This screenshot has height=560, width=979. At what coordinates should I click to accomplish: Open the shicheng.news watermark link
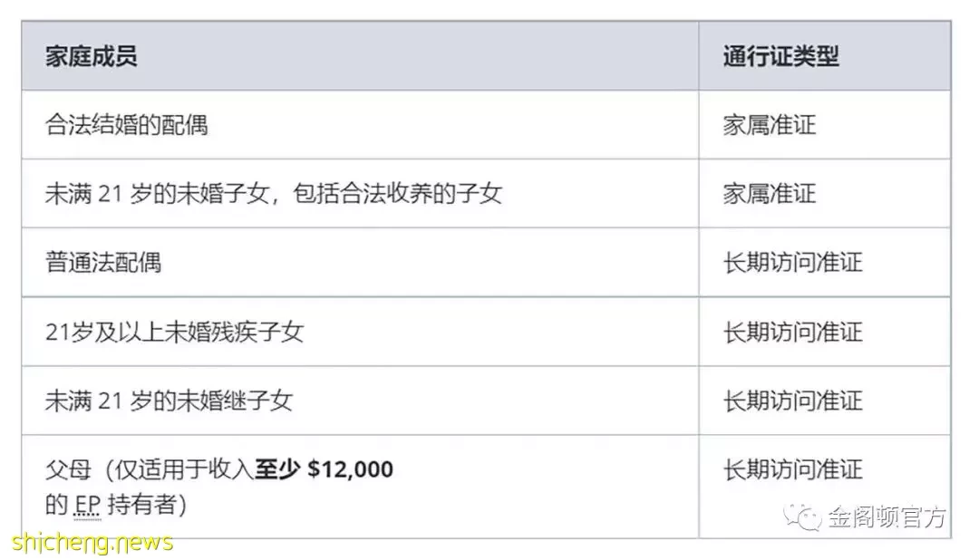[x=92, y=541]
